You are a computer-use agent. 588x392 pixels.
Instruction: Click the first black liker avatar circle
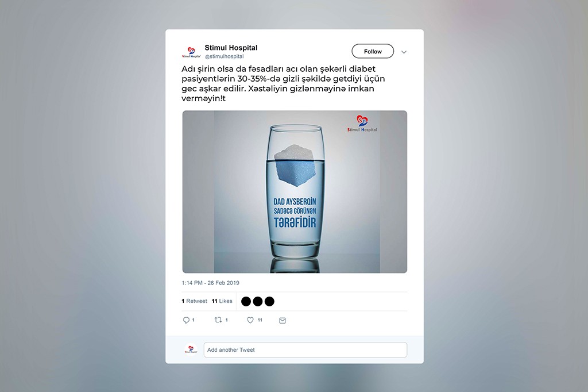(x=246, y=302)
